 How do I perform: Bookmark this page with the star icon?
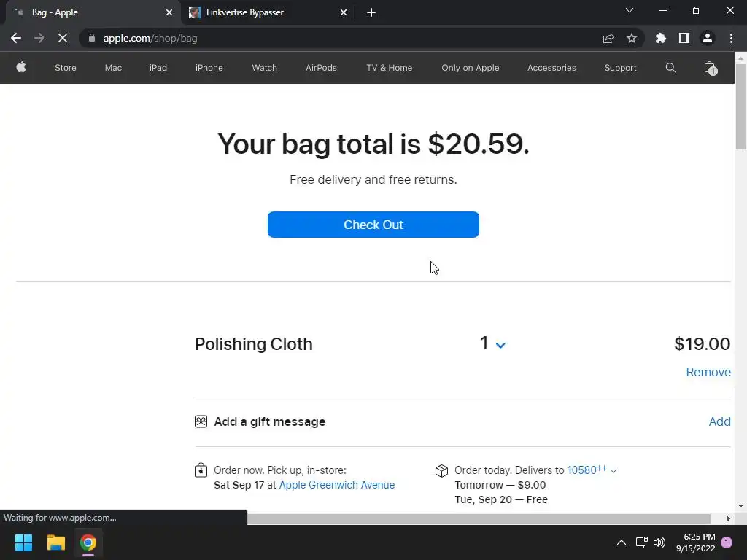632,38
